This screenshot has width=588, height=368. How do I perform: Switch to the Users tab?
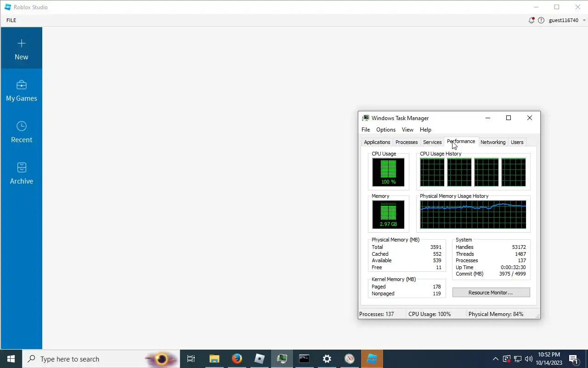point(517,142)
